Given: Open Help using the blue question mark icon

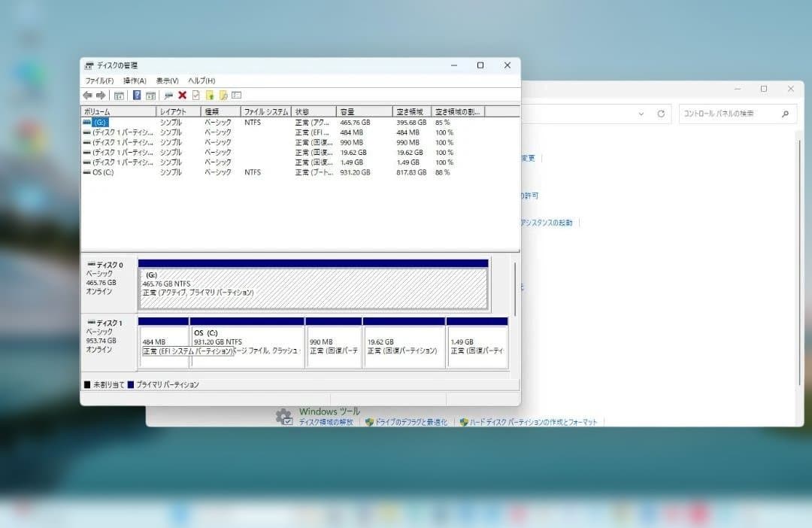Looking at the screenshot, I should [137, 95].
